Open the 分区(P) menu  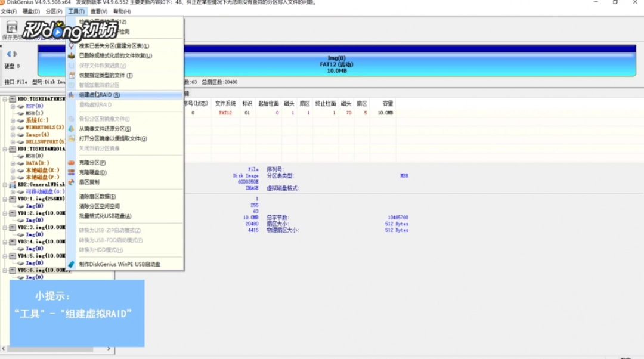pos(54,11)
